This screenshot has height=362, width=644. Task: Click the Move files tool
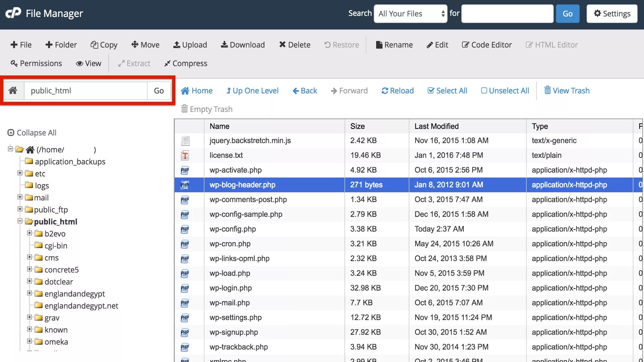pyautogui.click(x=145, y=45)
